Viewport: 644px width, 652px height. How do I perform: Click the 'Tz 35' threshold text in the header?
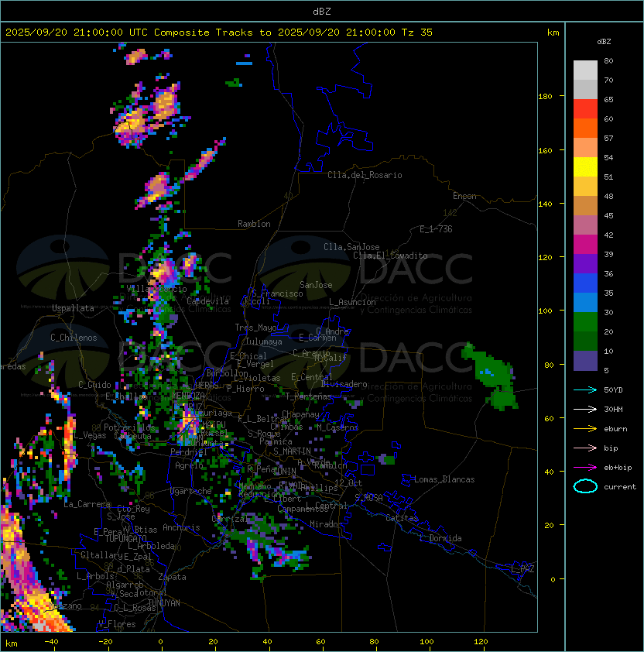[x=417, y=32]
